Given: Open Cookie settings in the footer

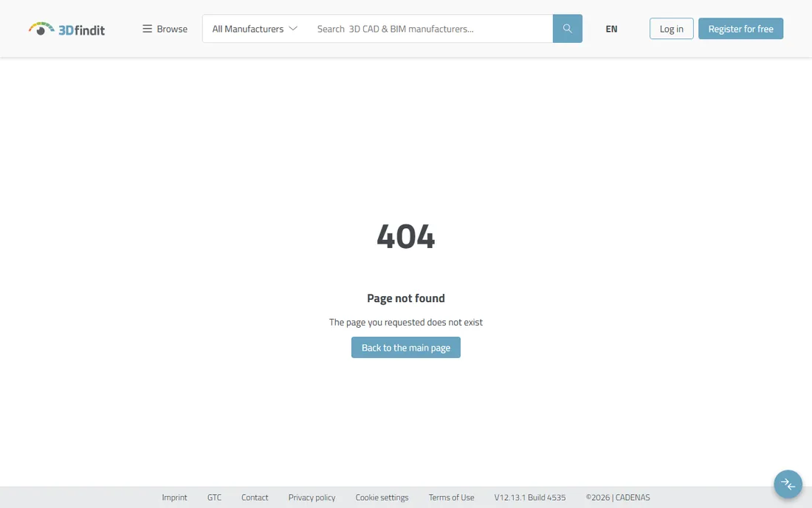Looking at the screenshot, I should pyautogui.click(x=382, y=497).
